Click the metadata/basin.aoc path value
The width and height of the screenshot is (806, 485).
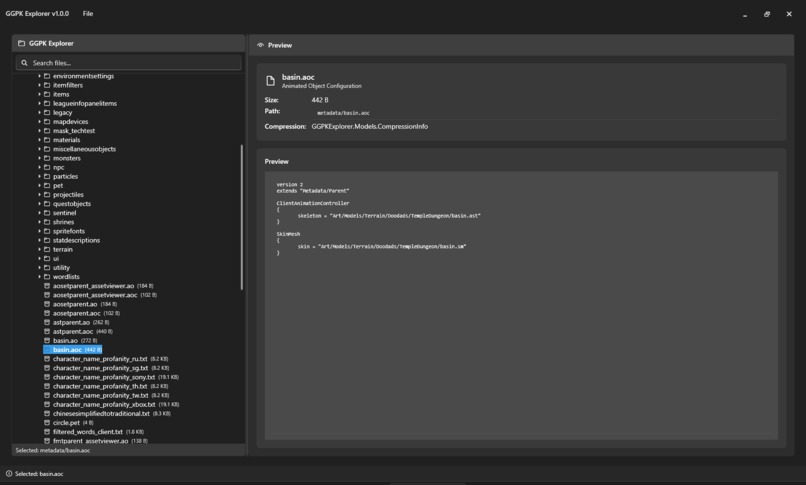coord(343,113)
